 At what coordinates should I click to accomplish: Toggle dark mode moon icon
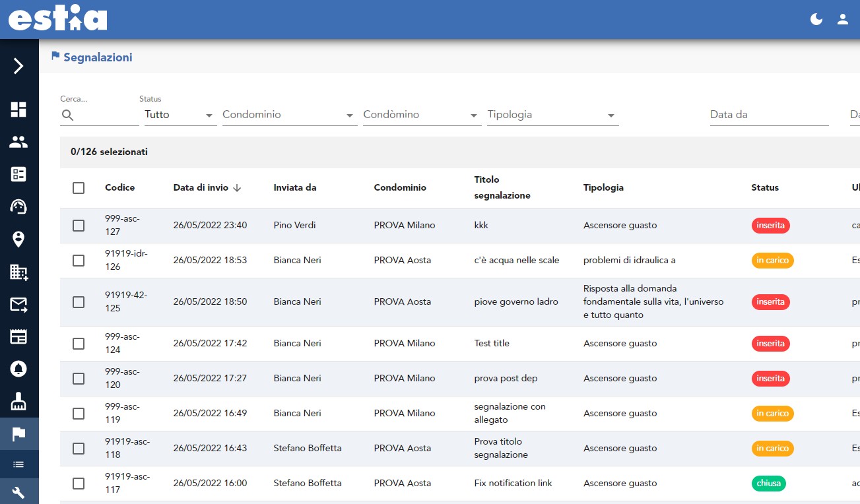coord(816,19)
